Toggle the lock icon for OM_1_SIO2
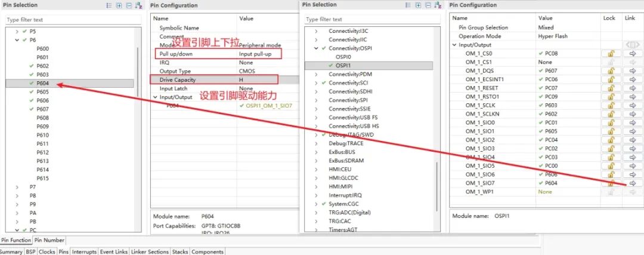The height and width of the screenshot is (255, 644). coord(610,140)
